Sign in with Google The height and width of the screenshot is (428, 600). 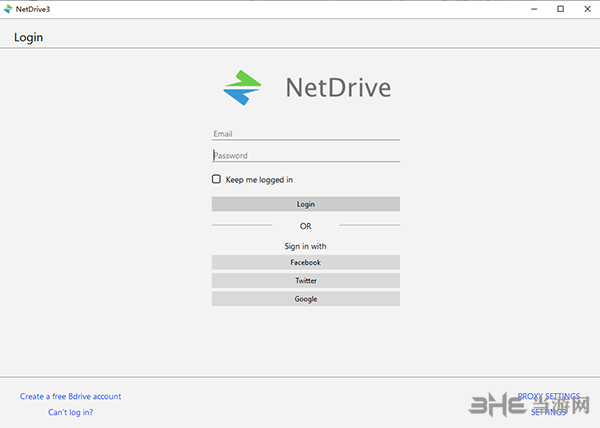pyautogui.click(x=305, y=299)
